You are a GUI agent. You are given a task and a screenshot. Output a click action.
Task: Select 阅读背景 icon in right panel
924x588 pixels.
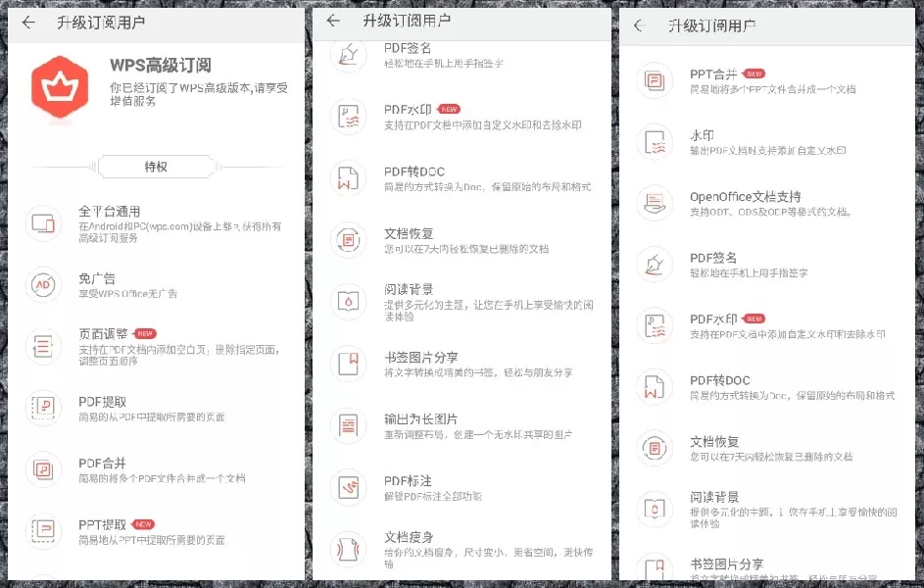(x=655, y=509)
